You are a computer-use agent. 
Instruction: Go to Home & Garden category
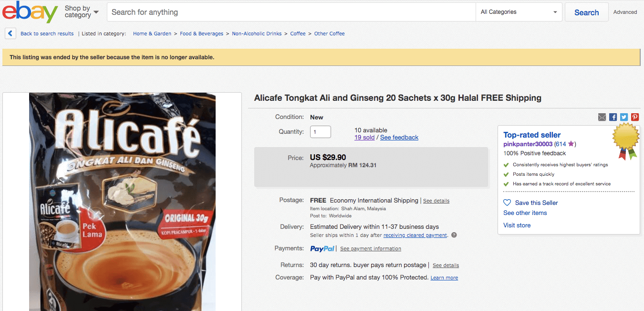(x=152, y=34)
